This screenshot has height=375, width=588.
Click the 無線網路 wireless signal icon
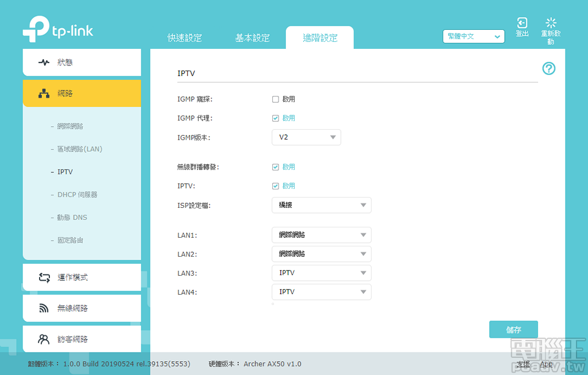pos(45,308)
